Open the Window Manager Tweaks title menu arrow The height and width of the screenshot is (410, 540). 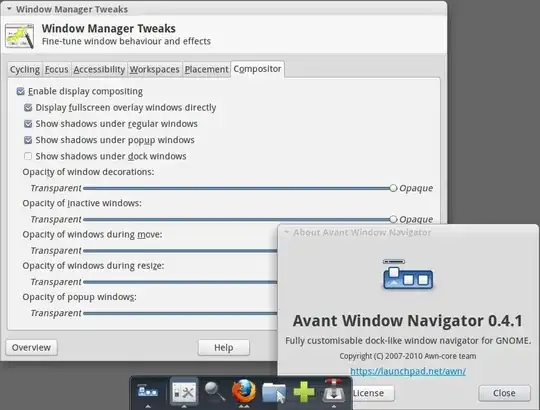point(9,9)
